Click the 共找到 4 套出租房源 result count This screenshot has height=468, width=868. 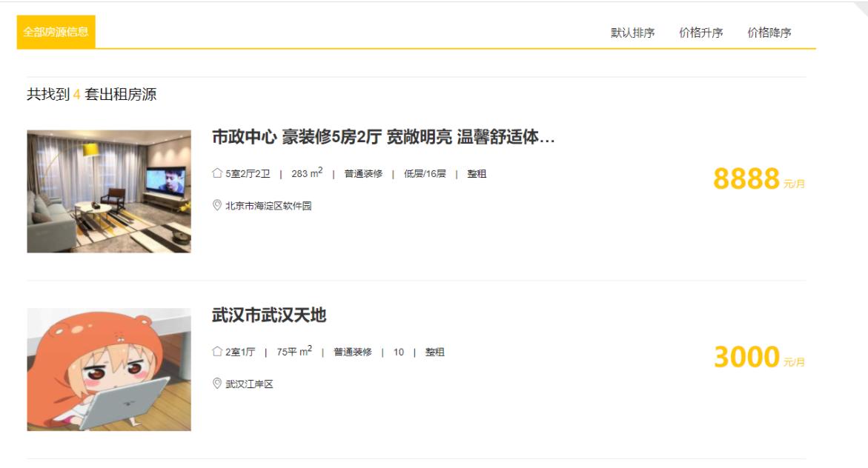(92, 95)
